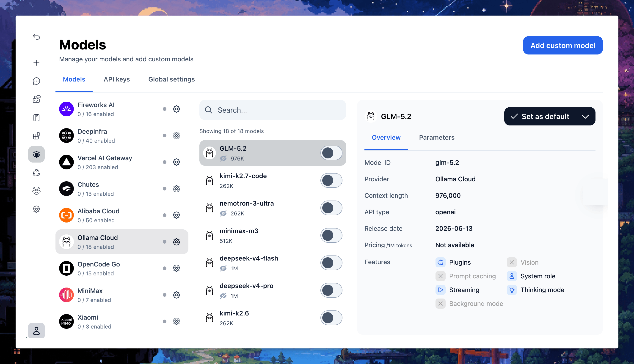This screenshot has height=364, width=634.
Task: Select the kimi-k2.7-code model row
Action: click(x=273, y=180)
